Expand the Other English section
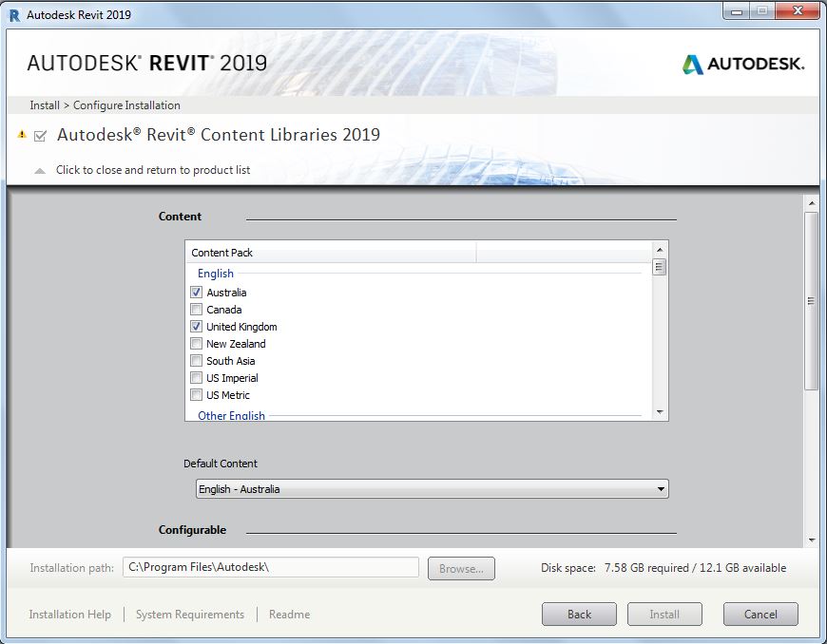The width and height of the screenshot is (827, 644). pyautogui.click(x=230, y=415)
